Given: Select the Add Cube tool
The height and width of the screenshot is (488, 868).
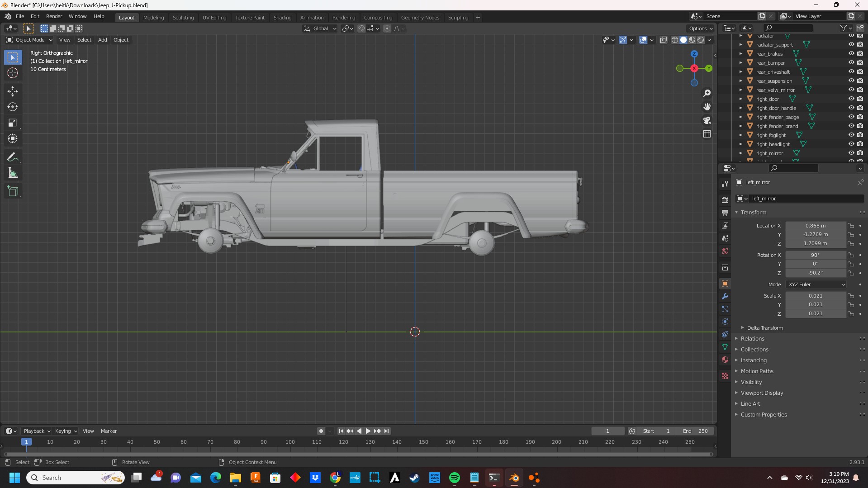Looking at the screenshot, I should [x=13, y=191].
